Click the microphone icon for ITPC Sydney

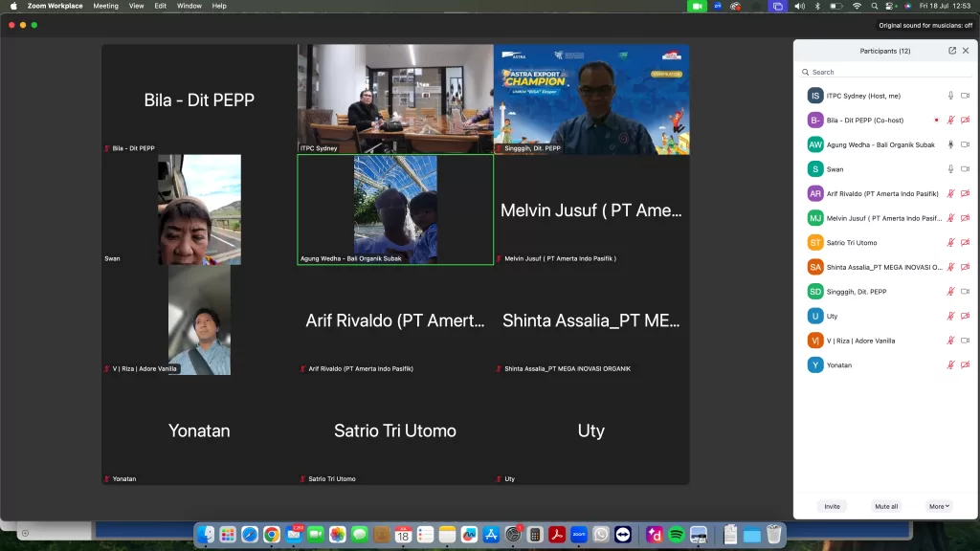[950, 96]
